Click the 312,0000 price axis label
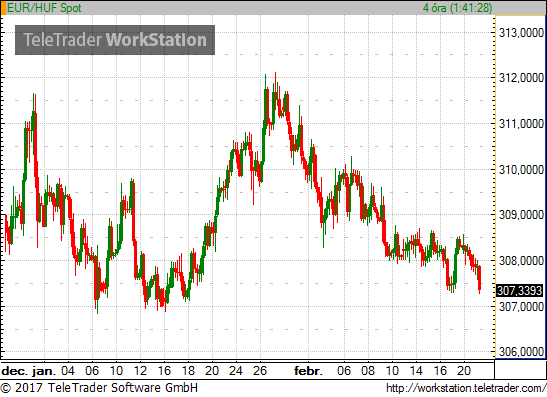The height and width of the screenshot is (397, 547). tap(521, 78)
